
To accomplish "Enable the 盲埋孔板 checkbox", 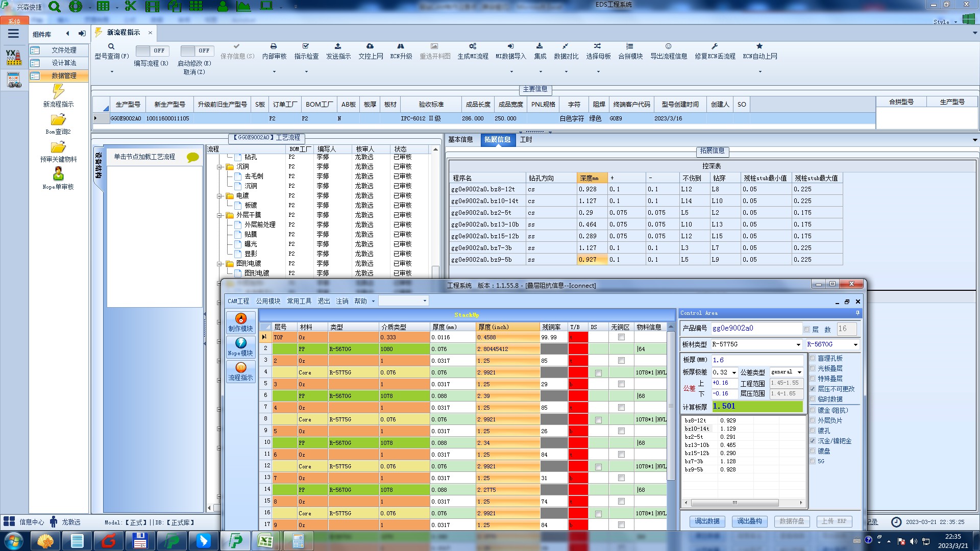I will (813, 358).
